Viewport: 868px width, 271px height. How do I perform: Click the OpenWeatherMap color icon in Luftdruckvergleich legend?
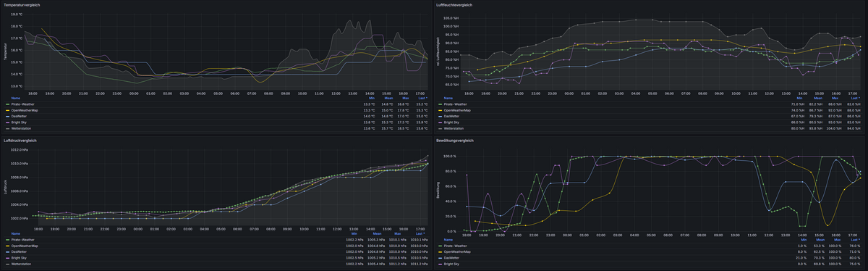pos(7,246)
